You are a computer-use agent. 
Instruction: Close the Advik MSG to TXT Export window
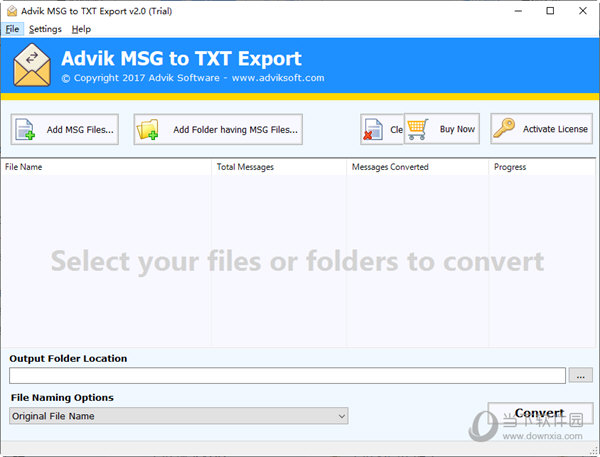582,11
